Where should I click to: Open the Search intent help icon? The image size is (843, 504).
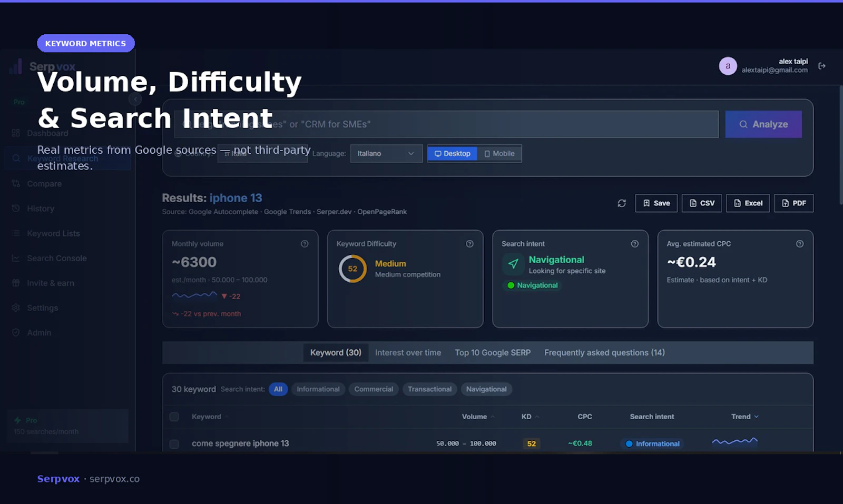click(x=635, y=244)
